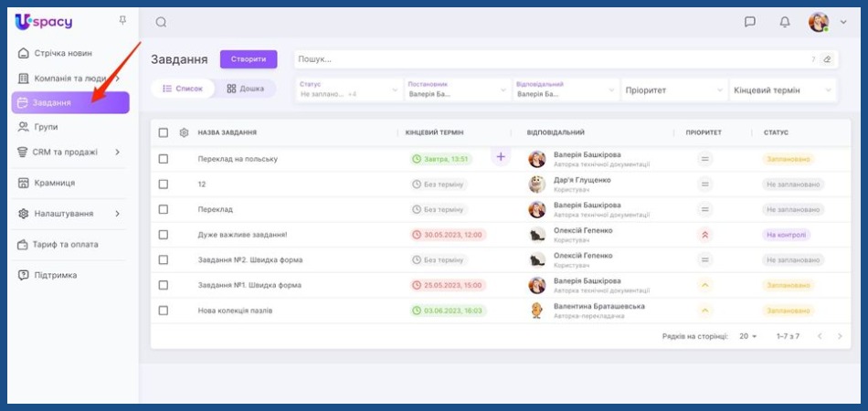Open the chat messages icon

[750, 22]
